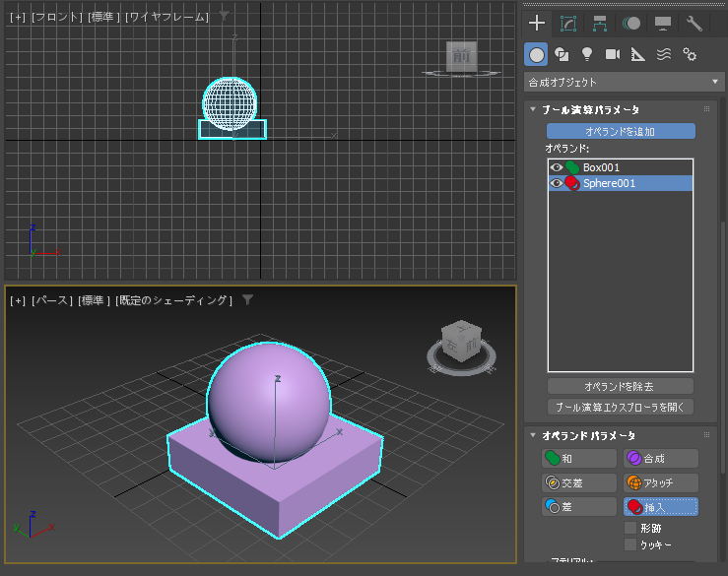Screen dimensions: 728x576
Task: Enable the 形跡 imprint checkbox
Action: (630, 528)
